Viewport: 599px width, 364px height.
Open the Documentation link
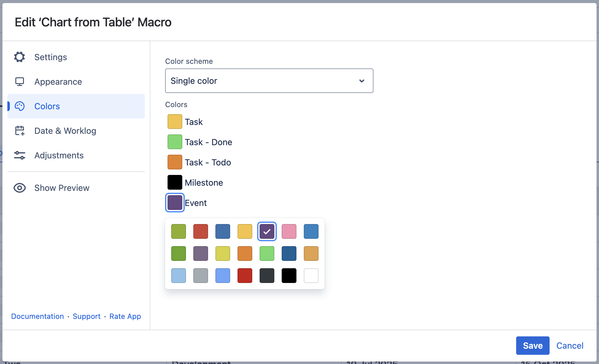point(37,316)
